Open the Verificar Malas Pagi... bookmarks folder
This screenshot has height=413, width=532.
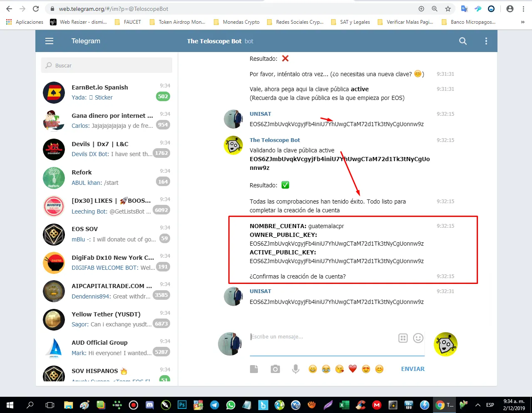[405, 22]
